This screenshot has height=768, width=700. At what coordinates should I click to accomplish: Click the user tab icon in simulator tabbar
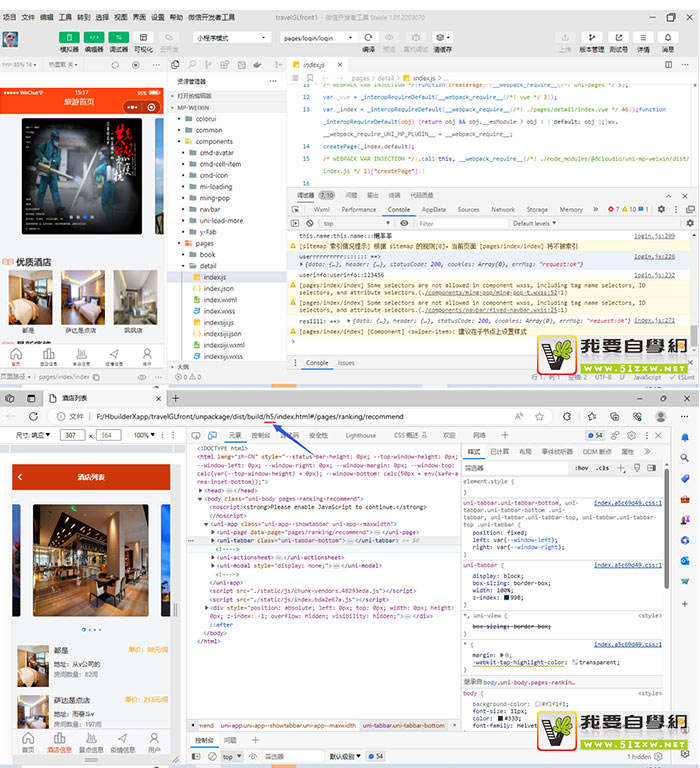click(147, 356)
